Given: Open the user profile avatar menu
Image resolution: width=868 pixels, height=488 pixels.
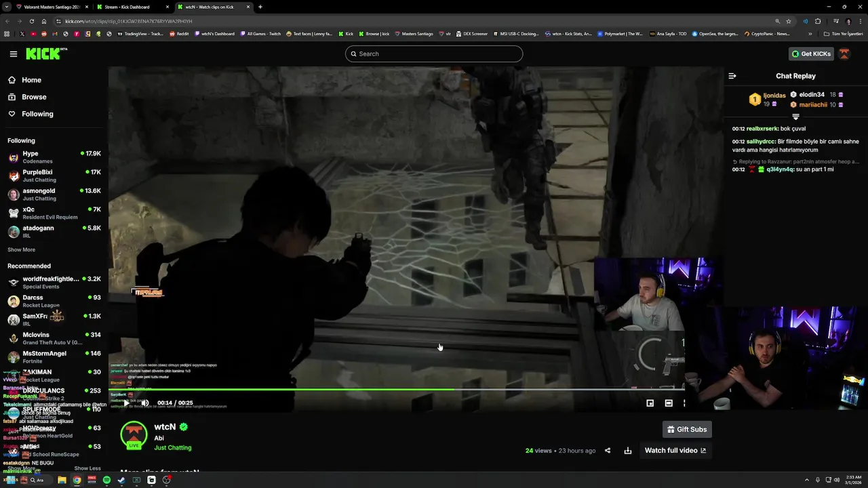Looking at the screenshot, I should (x=844, y=54).
